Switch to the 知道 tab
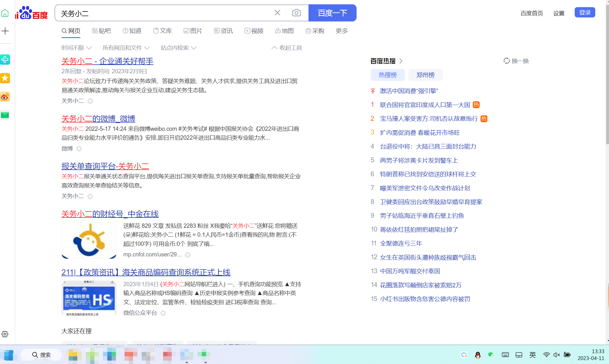609x364 pixels. click(x=132, y=31)
